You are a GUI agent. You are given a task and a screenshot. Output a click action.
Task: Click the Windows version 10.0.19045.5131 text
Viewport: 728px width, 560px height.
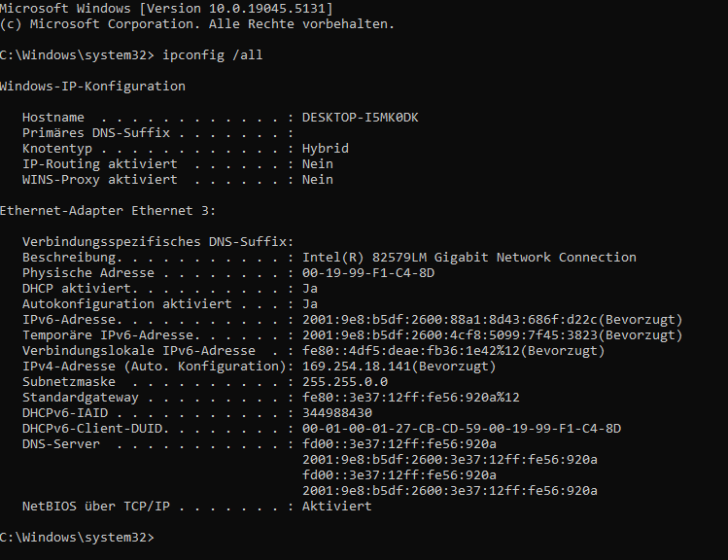point(270,9)
